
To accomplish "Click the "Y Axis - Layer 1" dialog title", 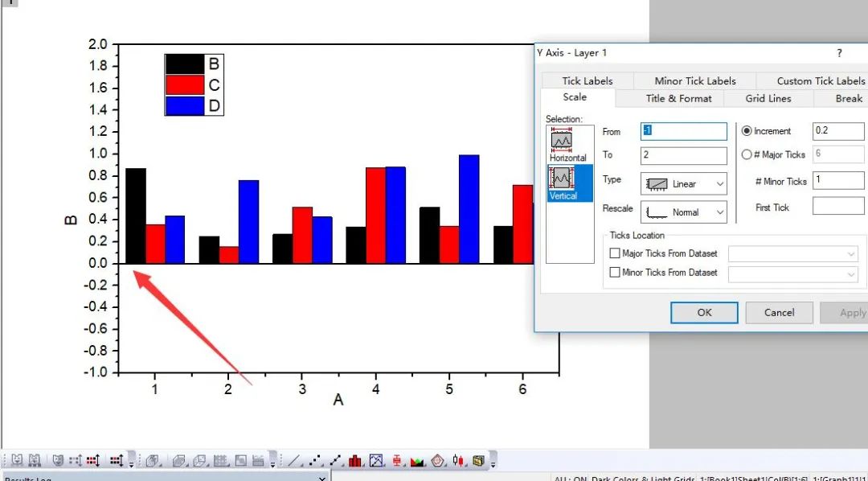I will point(572,52).
